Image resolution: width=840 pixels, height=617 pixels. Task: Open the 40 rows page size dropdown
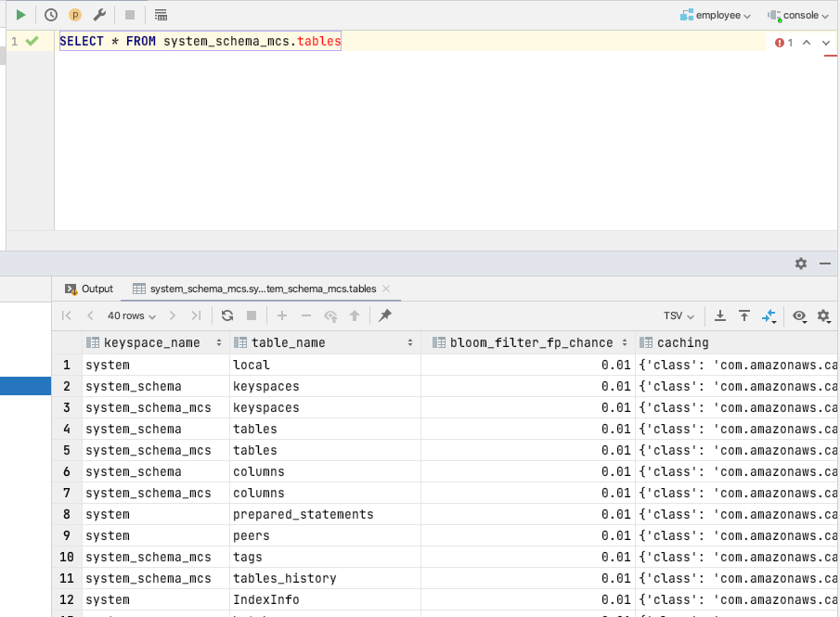pyautogui.click(x=132, y=316)
